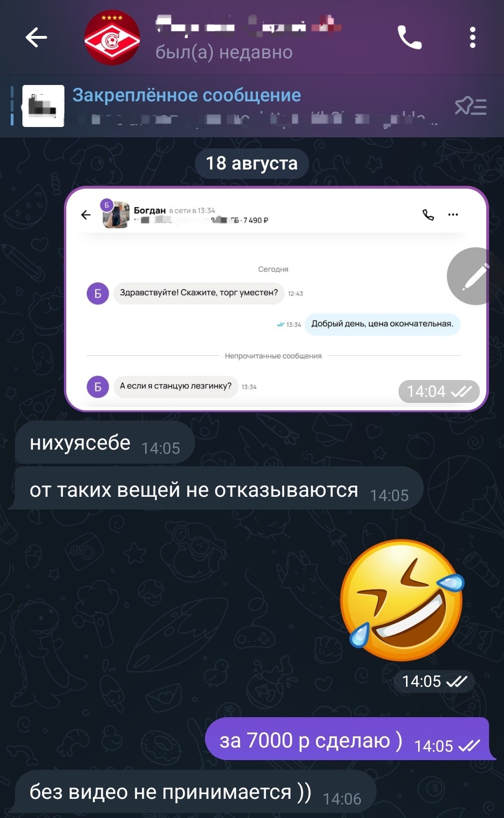Open the three-dot chat options menu

coord(473,37)
